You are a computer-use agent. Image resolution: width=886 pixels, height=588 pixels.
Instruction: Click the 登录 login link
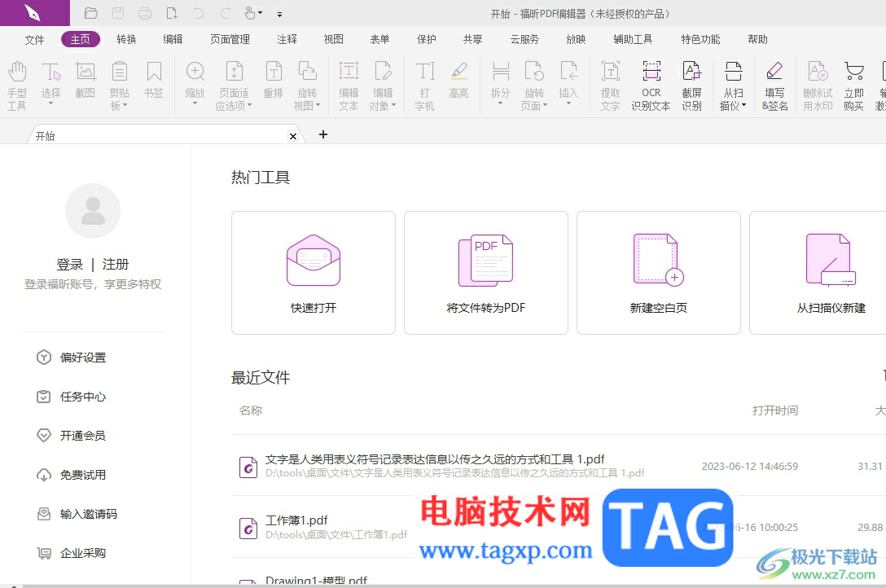point(69,265)
